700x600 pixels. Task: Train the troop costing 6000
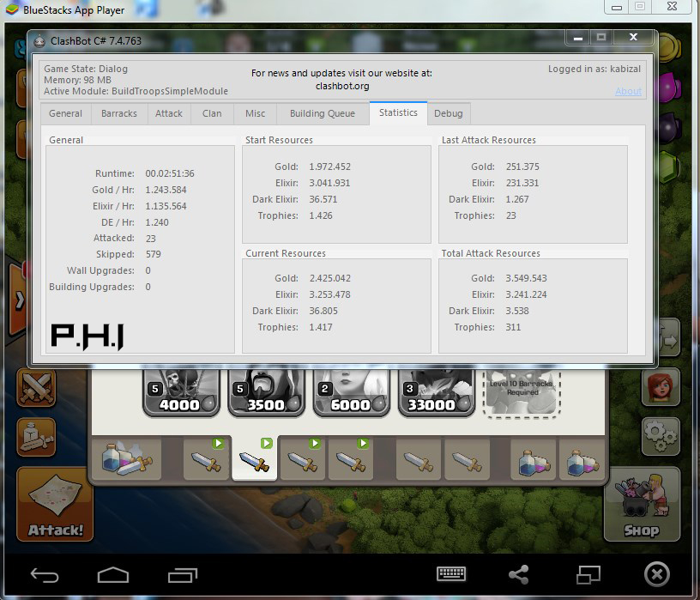tap(352, 392)
